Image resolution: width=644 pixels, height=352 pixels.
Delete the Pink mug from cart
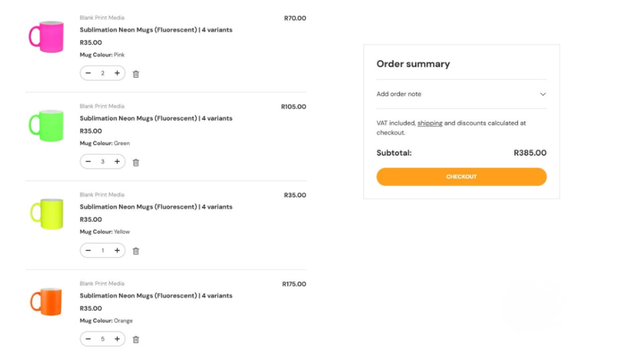coord(136,74)
